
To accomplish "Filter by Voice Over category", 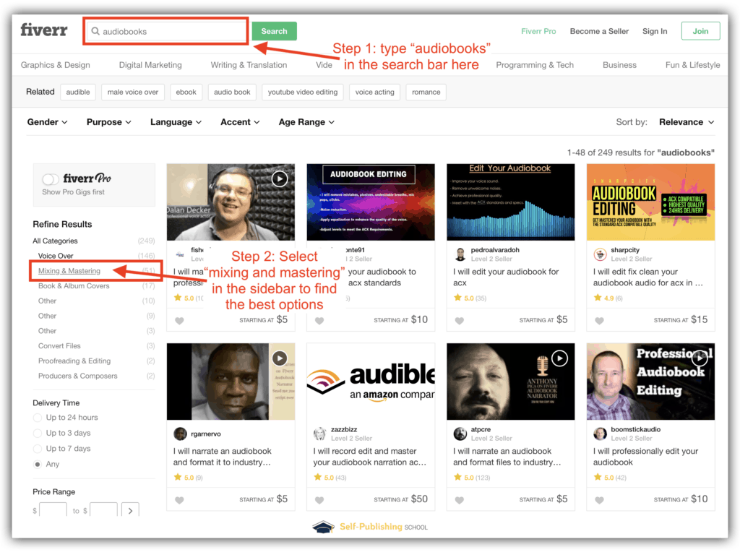I will [x=56, y=256].
